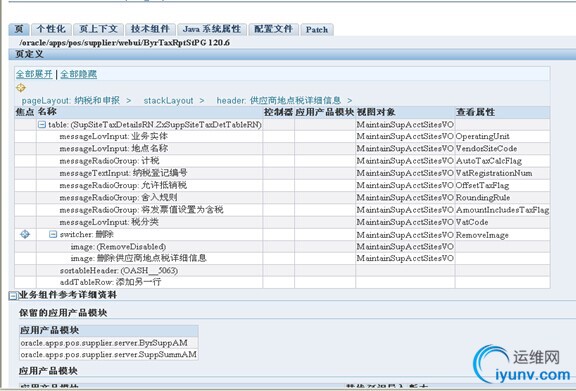Viewport: 576px width, 391px height.
Task: Click the 焦点 column header
Action: click(25, 112)
